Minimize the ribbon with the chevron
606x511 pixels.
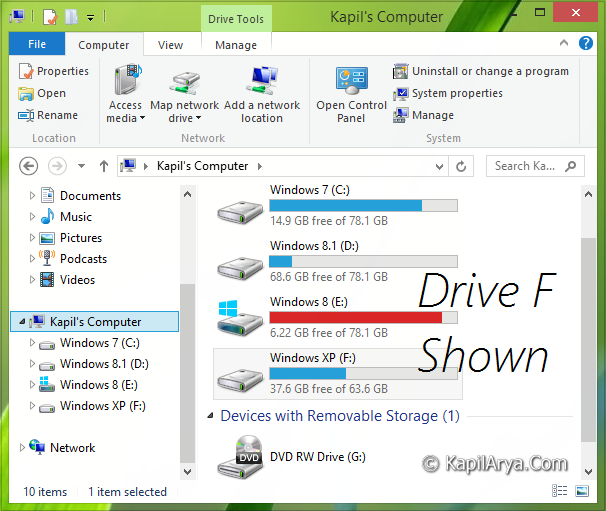[x=564, y=43]
